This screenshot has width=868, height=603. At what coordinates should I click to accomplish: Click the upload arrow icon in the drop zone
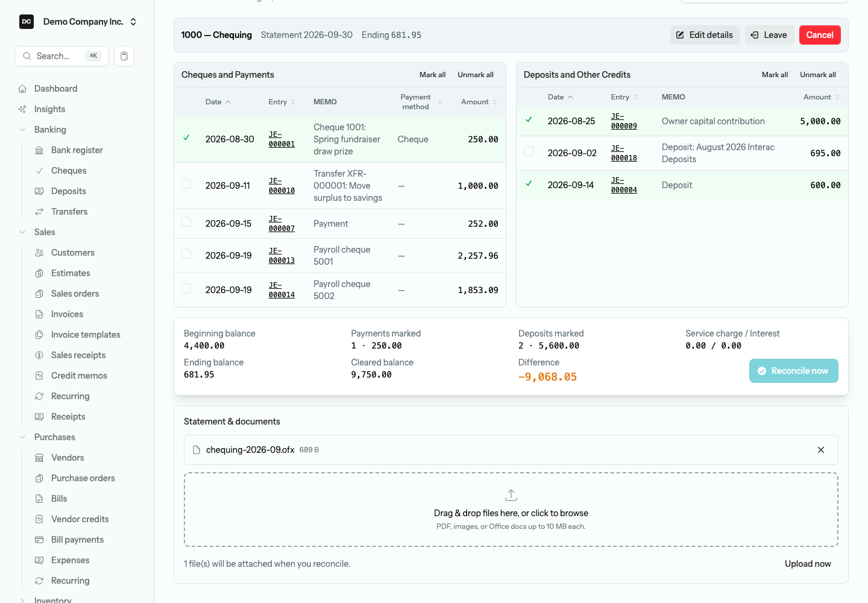click(511, 495)
